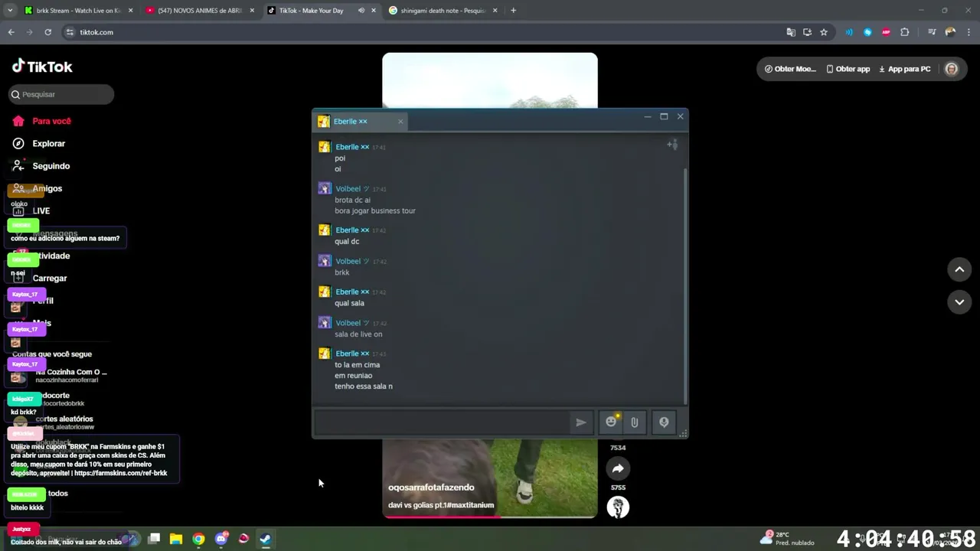This screenshot has width=980, height=551.
Task: Share the current TikTok video
Action: (x=618, y=468)
